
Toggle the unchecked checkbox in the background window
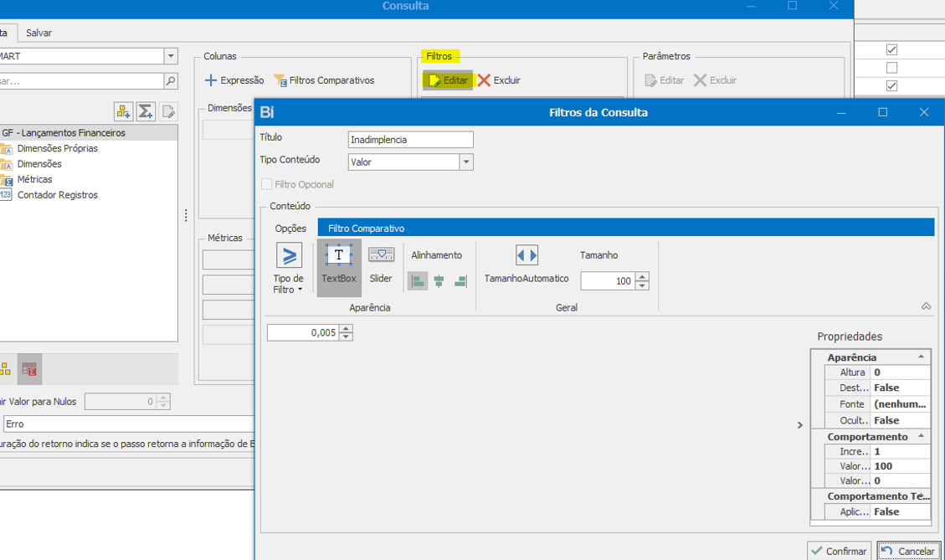pyautogui.click(x=892, y=68)
